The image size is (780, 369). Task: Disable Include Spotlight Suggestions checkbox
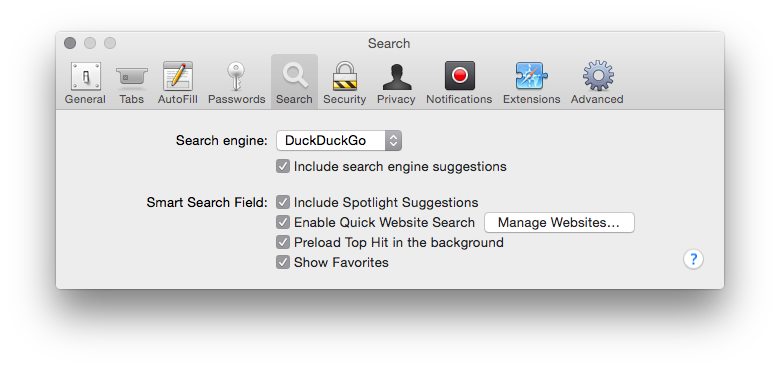[283, 202]
